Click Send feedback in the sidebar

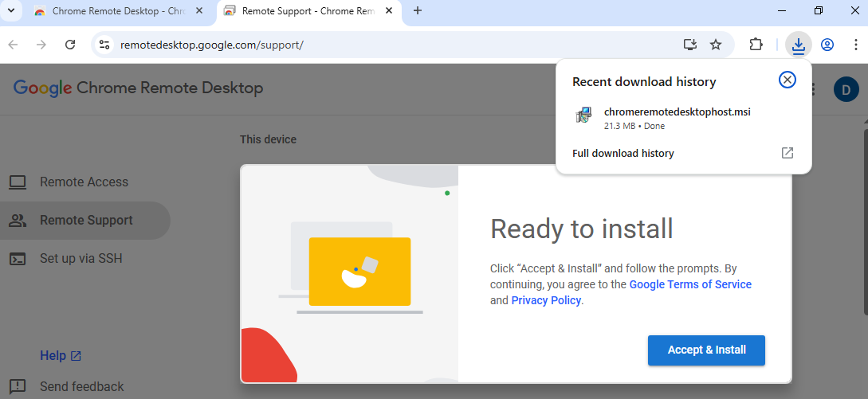coord(82,386)
